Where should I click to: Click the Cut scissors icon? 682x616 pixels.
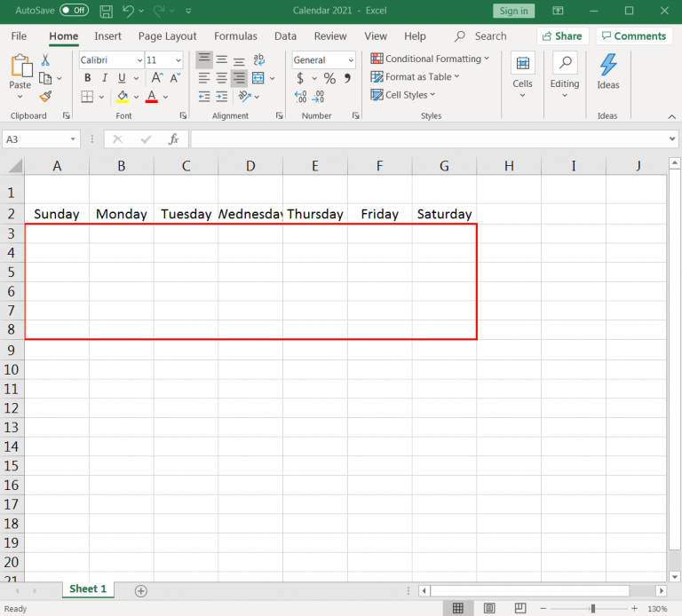[x=45, y=60]
